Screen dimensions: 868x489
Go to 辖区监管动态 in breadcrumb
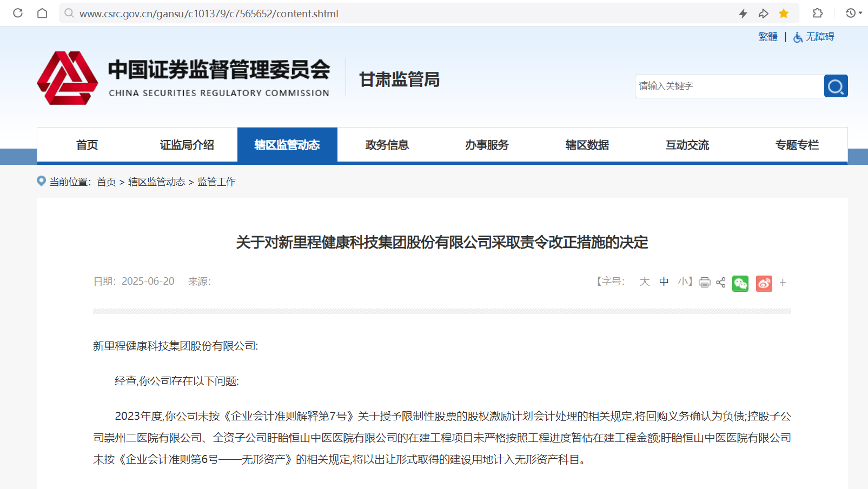click(x=157, y=182)
